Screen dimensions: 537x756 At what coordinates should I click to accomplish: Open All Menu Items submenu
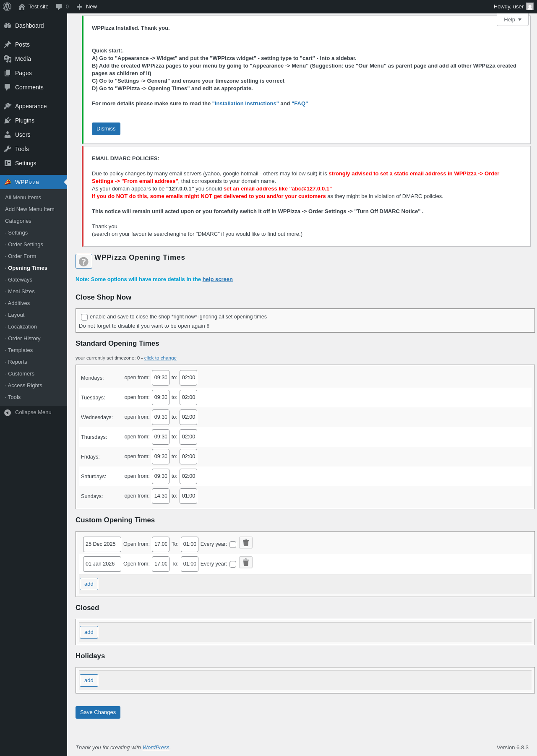23,198
